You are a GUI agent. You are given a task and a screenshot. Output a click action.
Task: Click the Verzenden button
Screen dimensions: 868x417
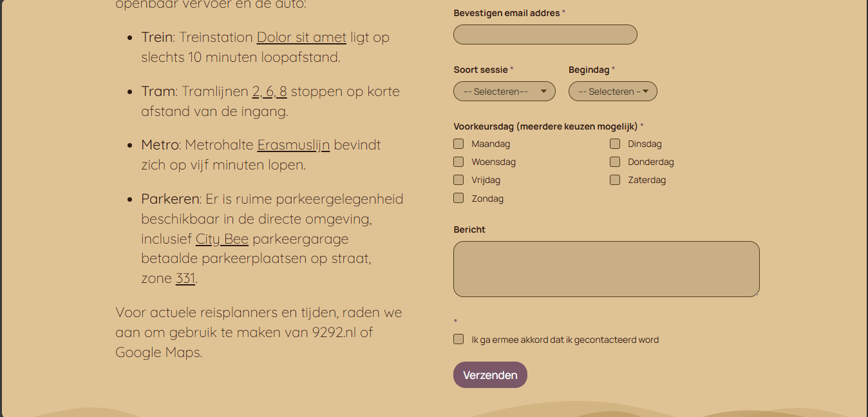[490, 375]
